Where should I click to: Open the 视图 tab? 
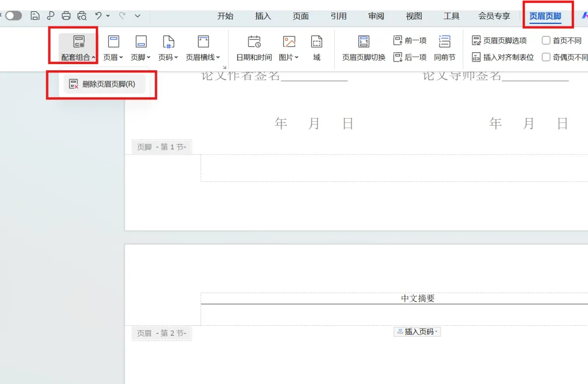[x=414, y=16]
